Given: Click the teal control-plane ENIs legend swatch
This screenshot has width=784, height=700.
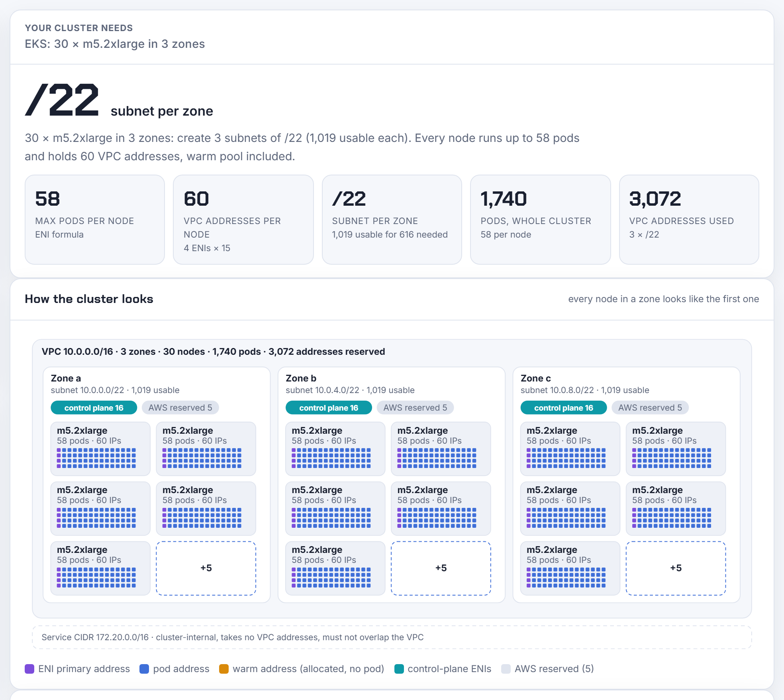Looking at the screenshot, I should click(x=399, y=669).
